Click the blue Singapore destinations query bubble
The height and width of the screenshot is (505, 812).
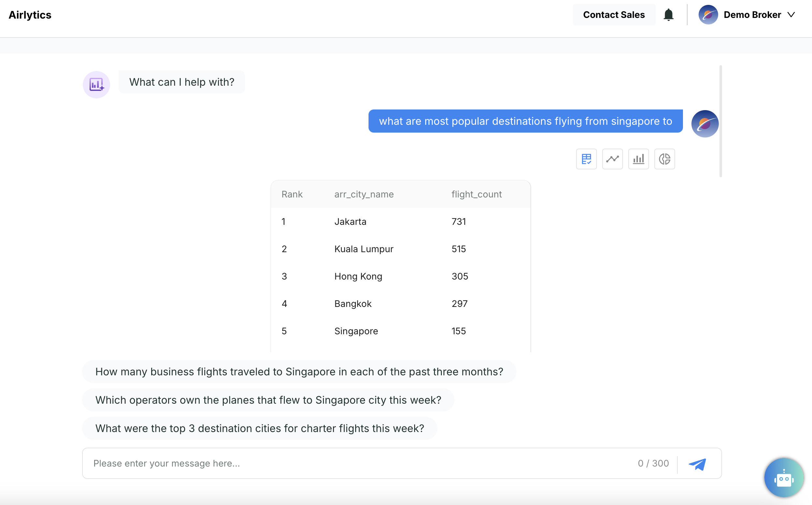[x=525, y=121]
